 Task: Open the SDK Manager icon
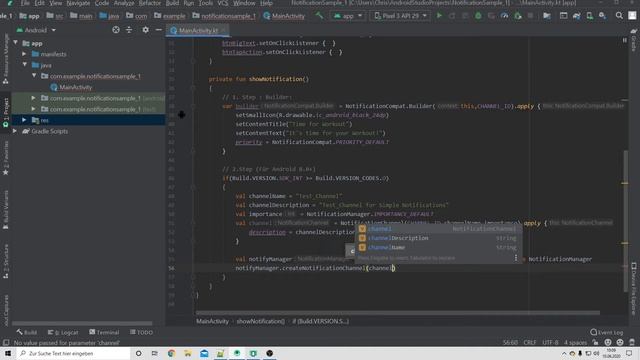point(602,16)
